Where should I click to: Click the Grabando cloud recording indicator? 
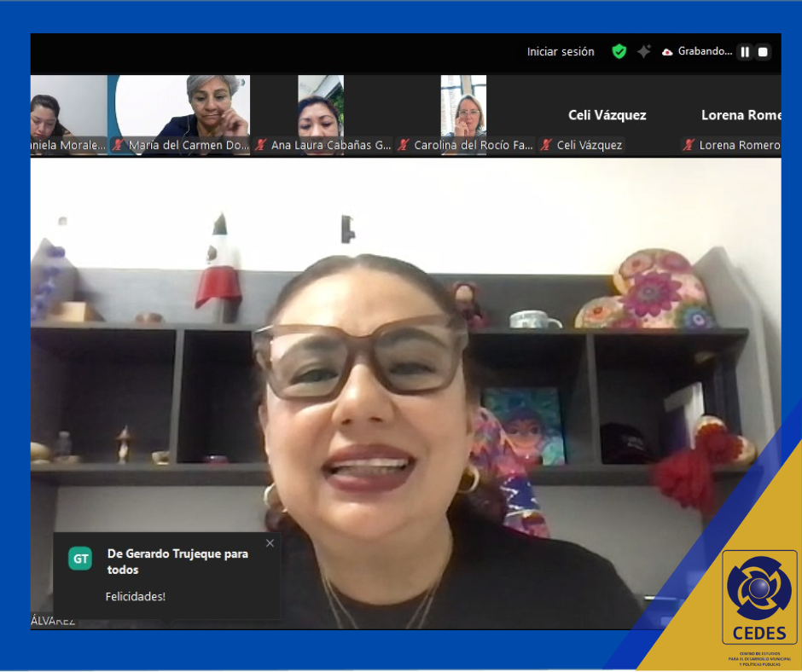point(697,52)
